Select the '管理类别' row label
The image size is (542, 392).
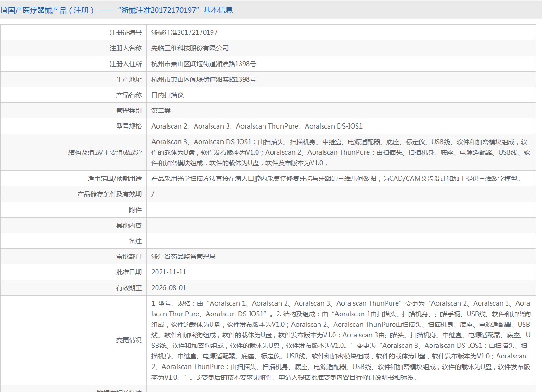tap(129, 111)
